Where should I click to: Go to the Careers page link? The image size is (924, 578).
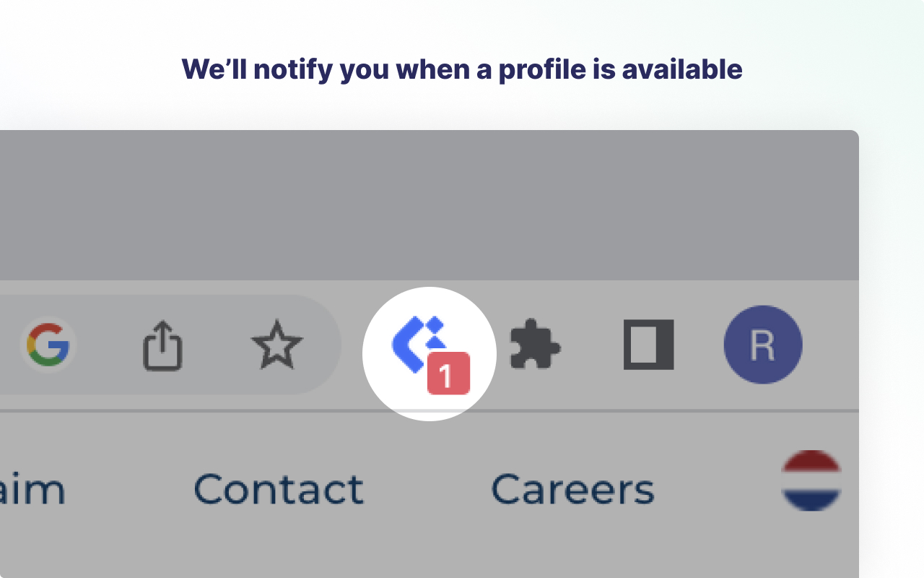click(572, 489)
